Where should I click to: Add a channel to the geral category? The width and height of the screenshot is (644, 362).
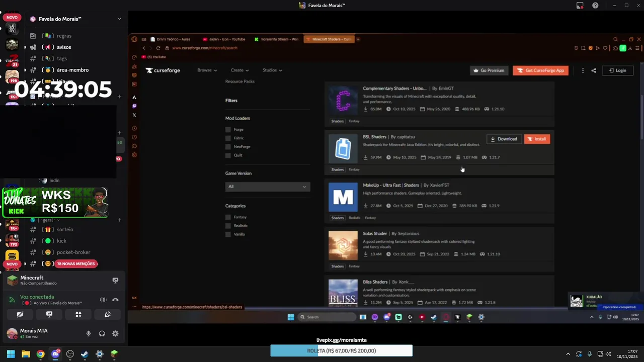point(119,220)
